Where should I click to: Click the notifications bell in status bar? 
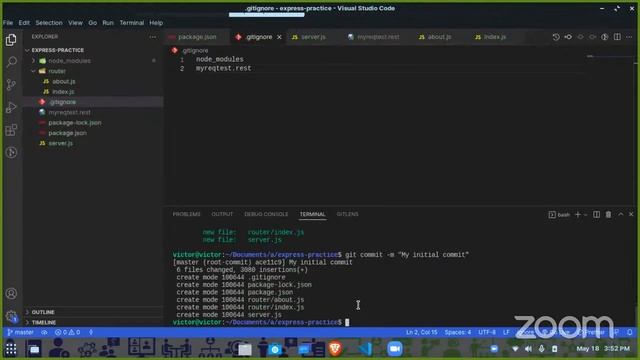(630, 332)
